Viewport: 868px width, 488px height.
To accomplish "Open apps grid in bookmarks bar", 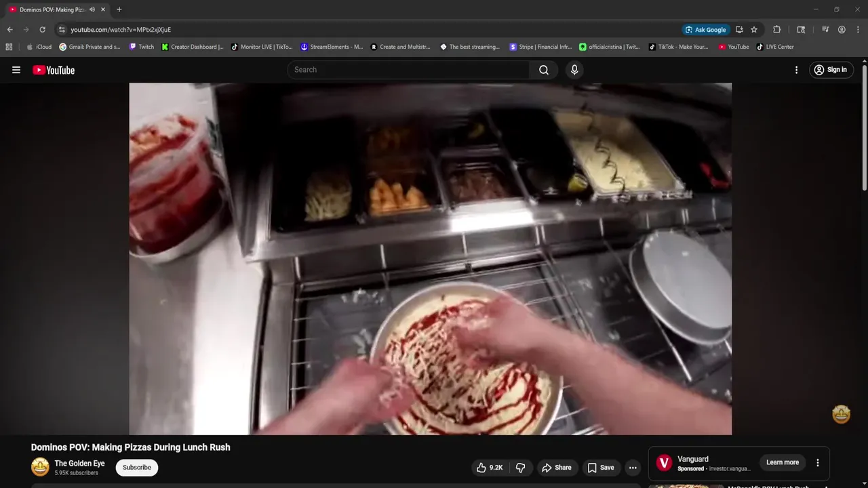I will coord(9,47).
